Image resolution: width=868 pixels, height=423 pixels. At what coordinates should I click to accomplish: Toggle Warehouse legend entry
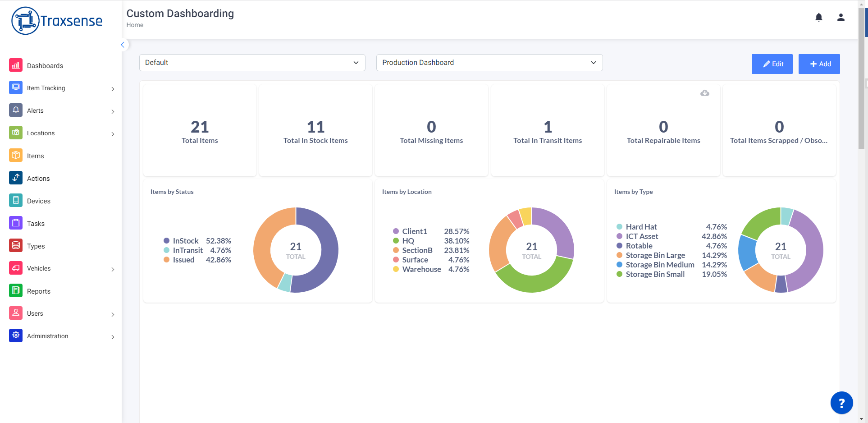(431, 269)
